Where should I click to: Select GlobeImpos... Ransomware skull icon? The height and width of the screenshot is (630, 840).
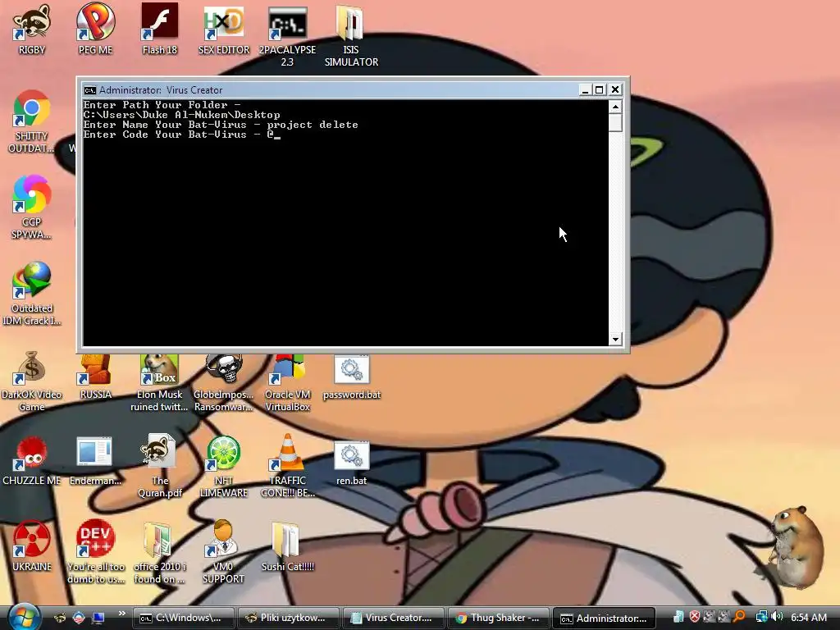pos(224,370)
